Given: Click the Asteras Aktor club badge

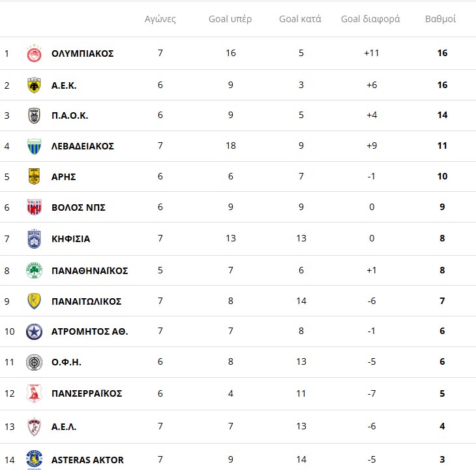Looking at the screenshot, I should 34,459.
